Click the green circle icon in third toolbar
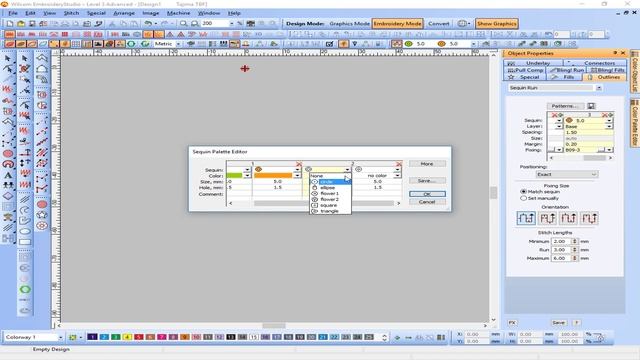Viewport: 640px width, 360px height. [131, 44]
